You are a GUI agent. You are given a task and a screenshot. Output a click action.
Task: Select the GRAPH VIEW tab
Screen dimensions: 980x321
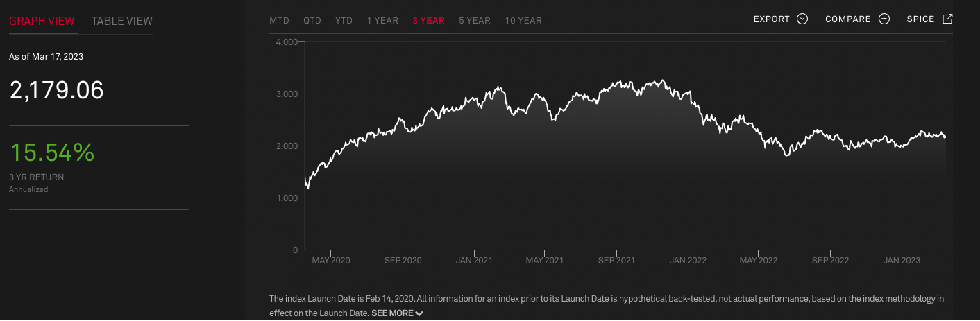pyautogui.click(x=42, y=21)
